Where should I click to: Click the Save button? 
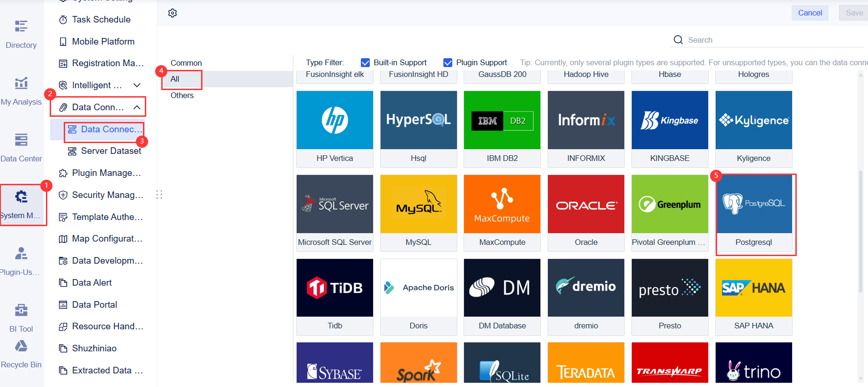tap(854, 13)
